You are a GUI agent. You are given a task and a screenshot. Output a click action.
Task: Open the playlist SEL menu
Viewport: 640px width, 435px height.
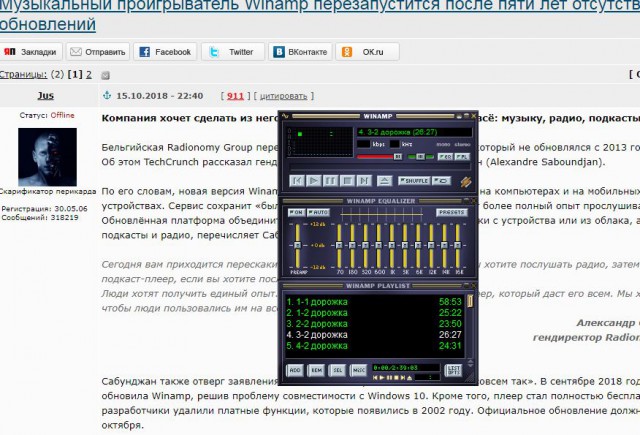338,371
